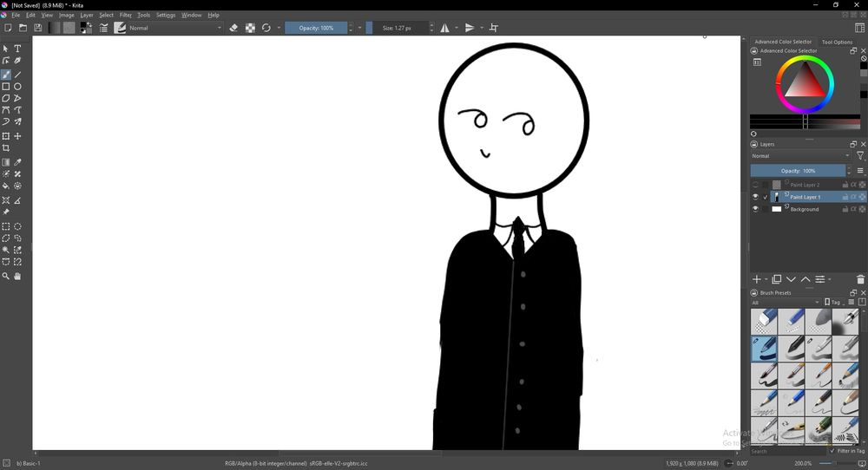The height and width of the screenshot is (470, 868).
Task: Toggle vertical mirror tool
Action: (470, 28)
